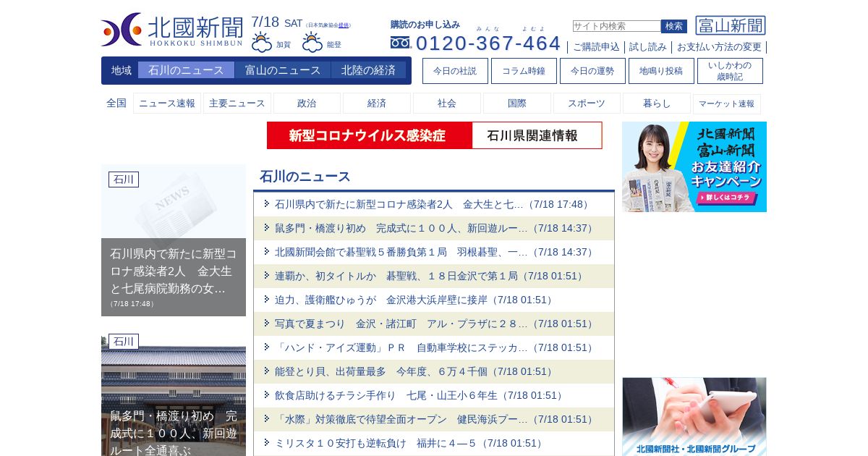868x456 pixels.
Task: Open headline 連覇か、初タイトルか 碁聖戦
Action: [x=430, y=276]
